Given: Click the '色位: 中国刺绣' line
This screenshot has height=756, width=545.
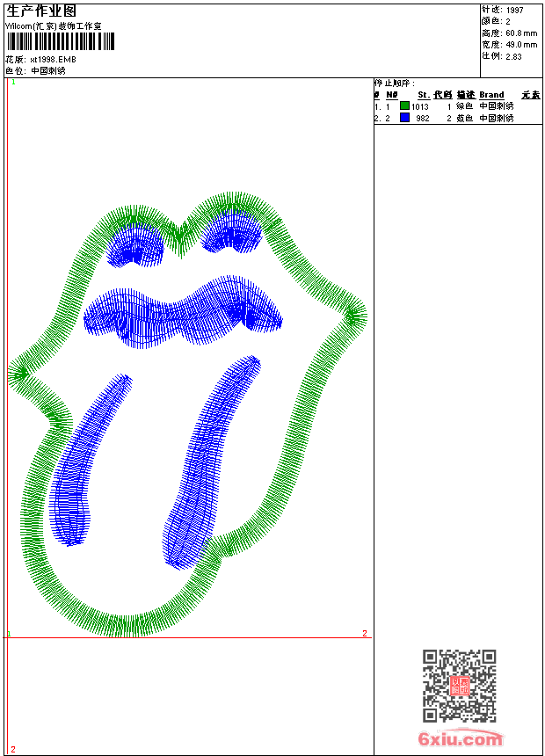Looking at the screenshot, I should [x=35, y=70].
